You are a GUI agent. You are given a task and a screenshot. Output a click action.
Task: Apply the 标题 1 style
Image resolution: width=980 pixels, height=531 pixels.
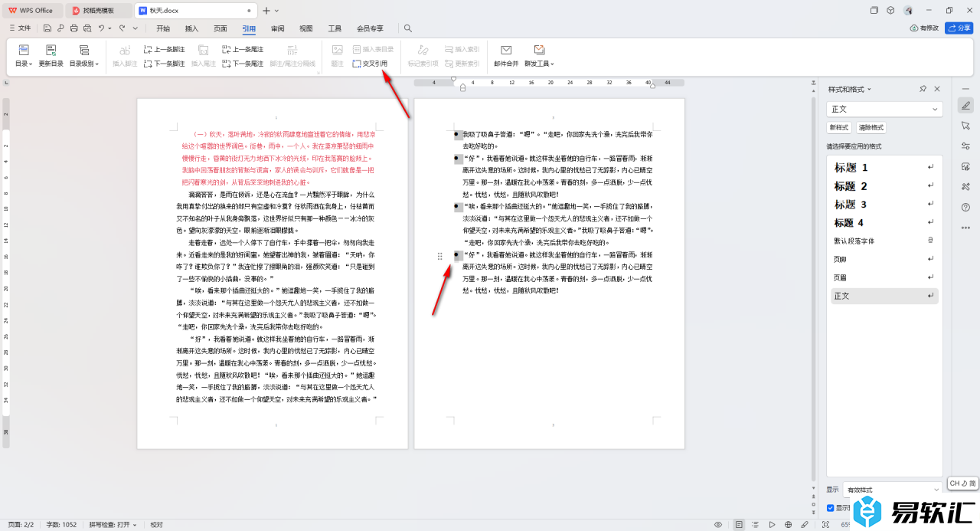(884, 167)
